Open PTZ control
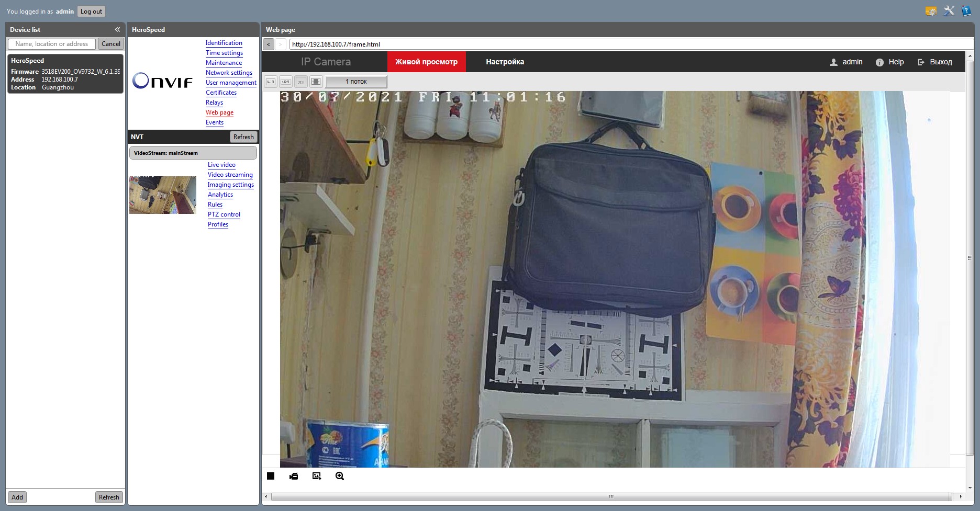This screenshot has height=511, width=980. (x=224, y=214)
